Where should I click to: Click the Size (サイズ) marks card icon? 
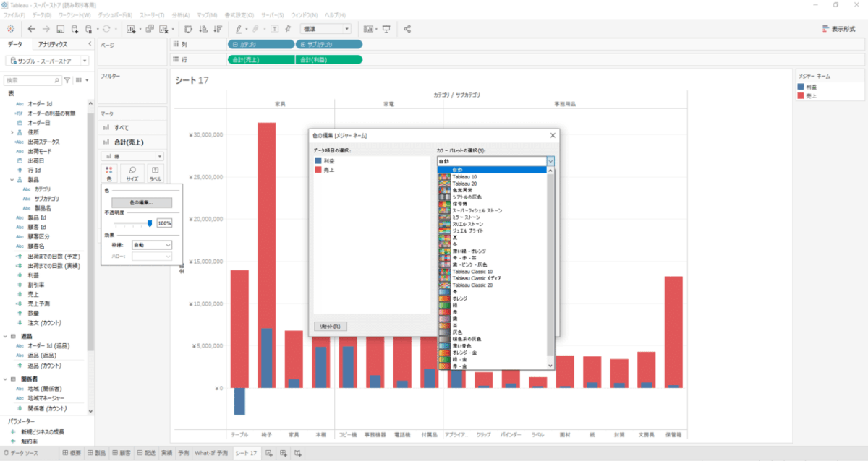(132, 173)
